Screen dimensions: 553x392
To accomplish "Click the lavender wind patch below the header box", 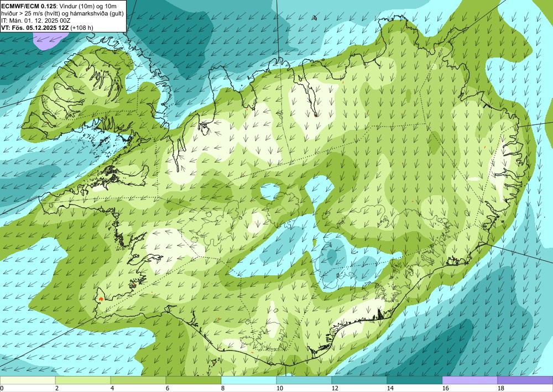I will tap(50, 40).
